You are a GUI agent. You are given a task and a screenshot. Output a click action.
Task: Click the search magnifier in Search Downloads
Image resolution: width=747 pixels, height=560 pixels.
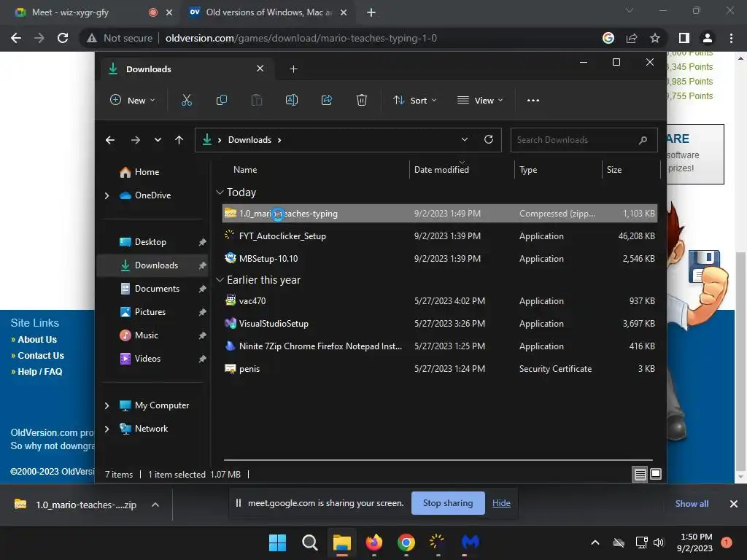[x=643, y=140]
